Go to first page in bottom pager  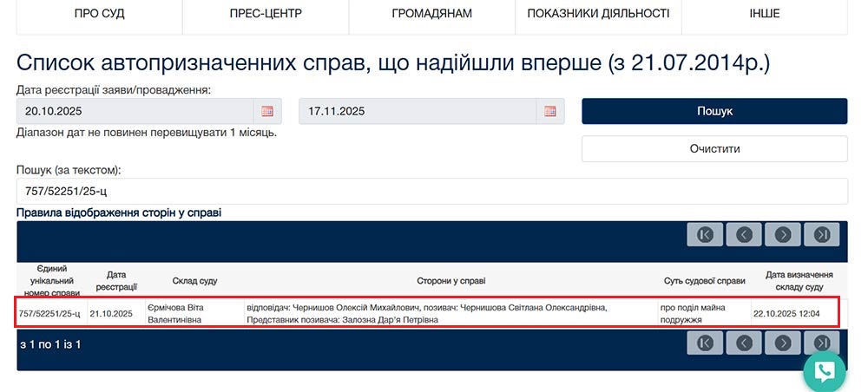tap(705, 343)
